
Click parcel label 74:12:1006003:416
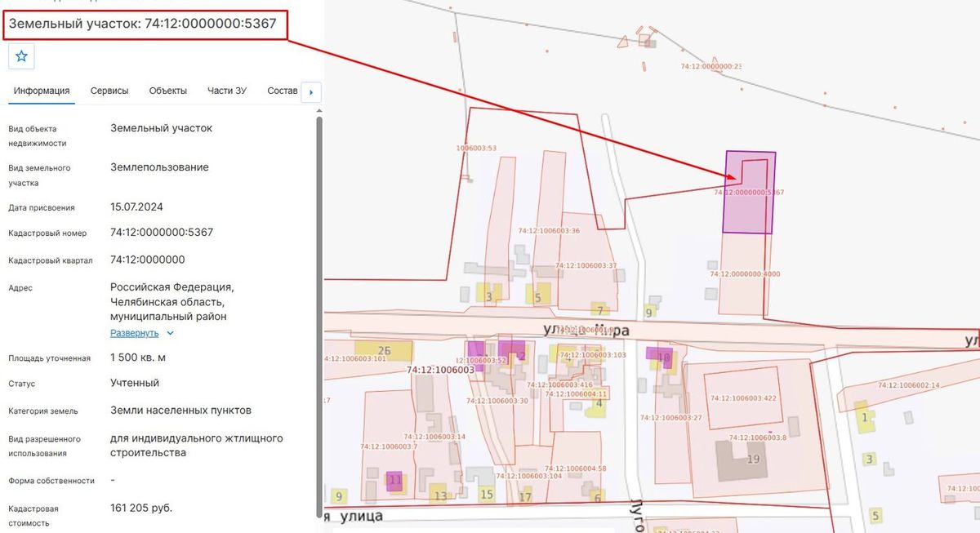[x=559, y=384]
